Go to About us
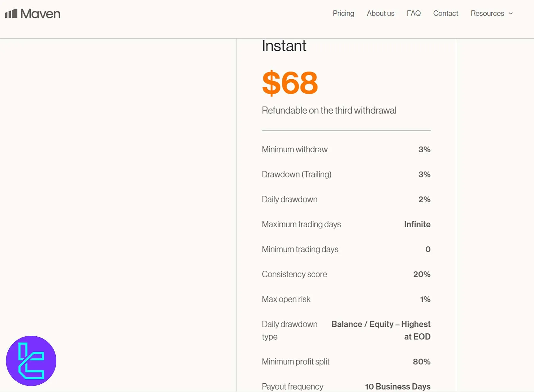The height and width of the screenshot is (392, 534). pos(380,13)
